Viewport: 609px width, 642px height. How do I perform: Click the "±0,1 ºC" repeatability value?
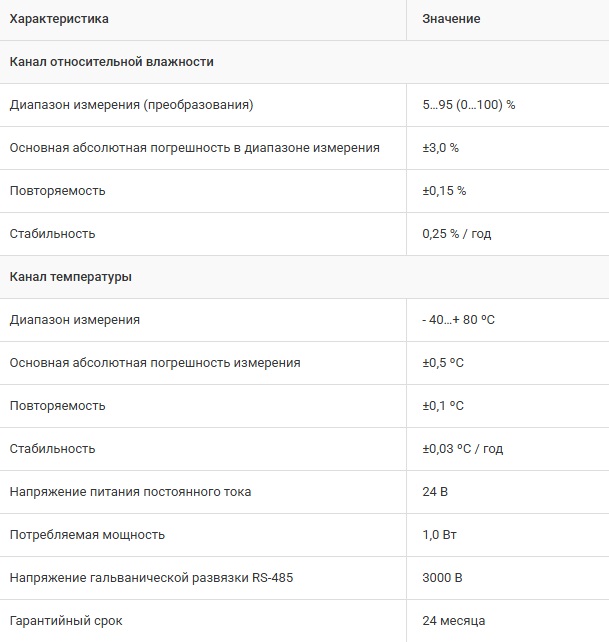pyautogui.click(x=443, y=406)
